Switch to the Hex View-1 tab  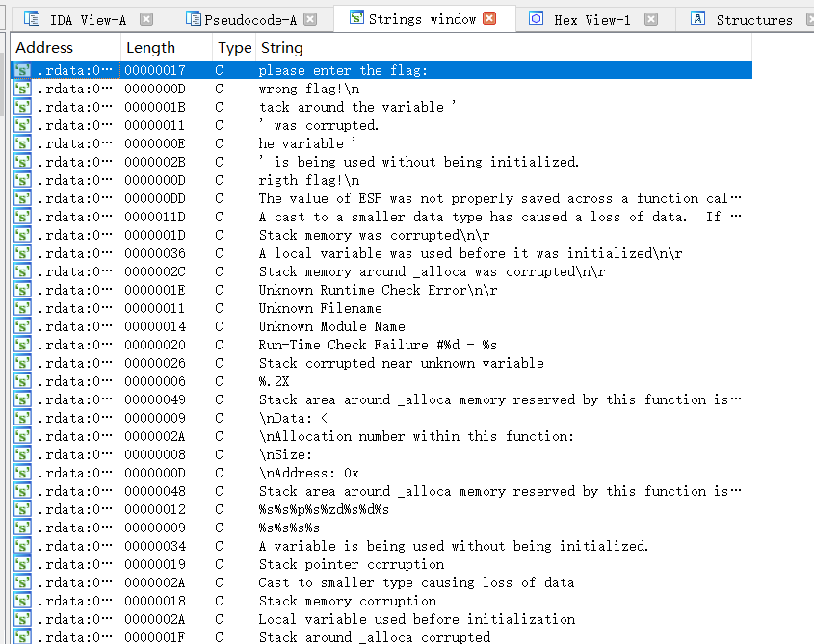tap(591, 19)
